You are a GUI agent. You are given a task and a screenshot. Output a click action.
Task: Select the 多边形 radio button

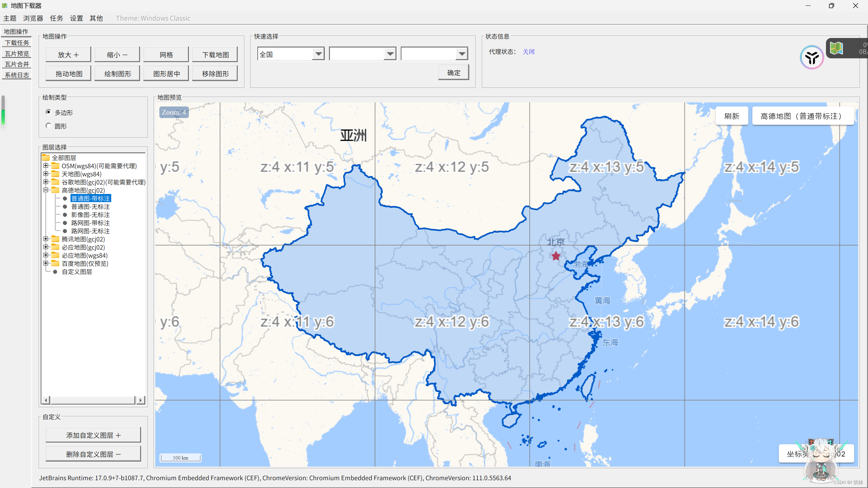(x=48, y=112)
